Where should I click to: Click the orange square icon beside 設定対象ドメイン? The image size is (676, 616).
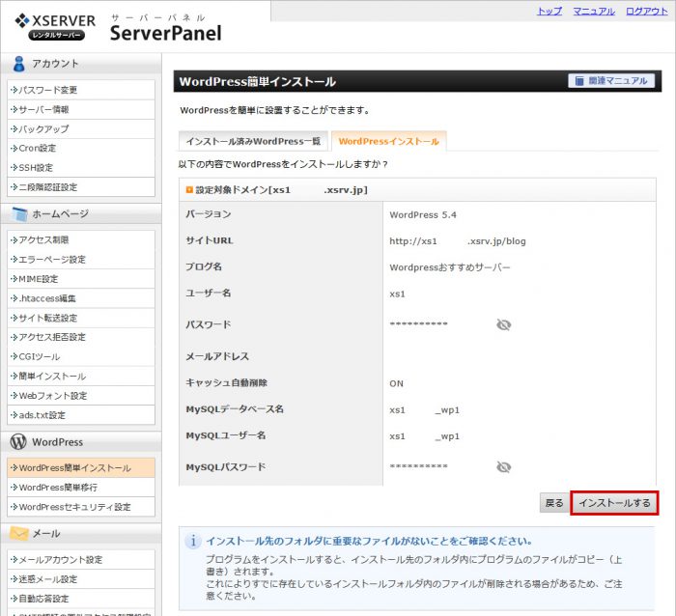coord(189,189)
